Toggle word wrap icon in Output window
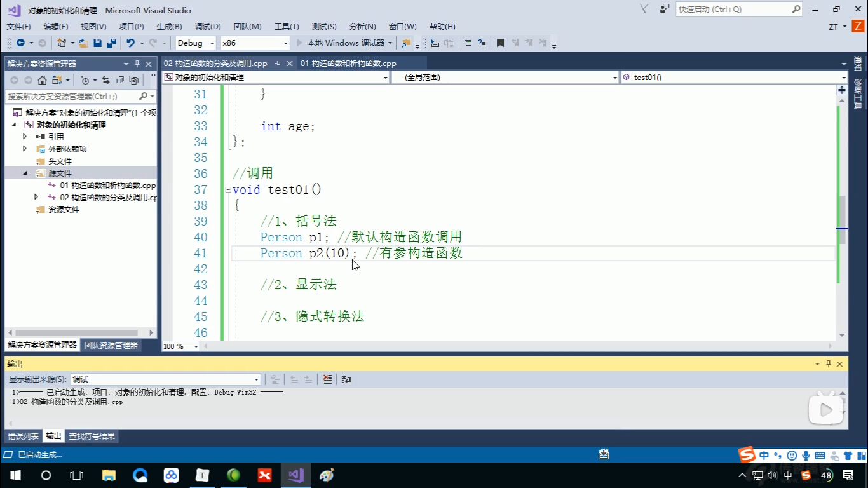Screen dimensions: 868x488 (346, 379)
